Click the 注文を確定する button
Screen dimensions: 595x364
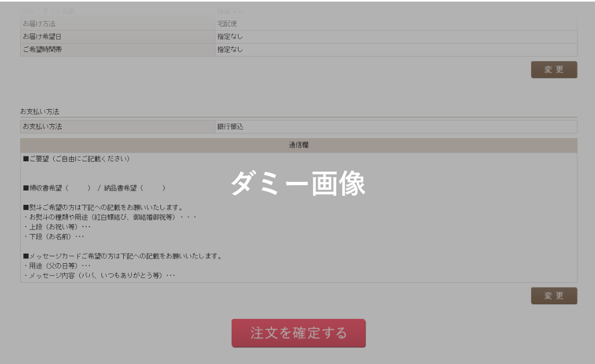click(298, 333)
